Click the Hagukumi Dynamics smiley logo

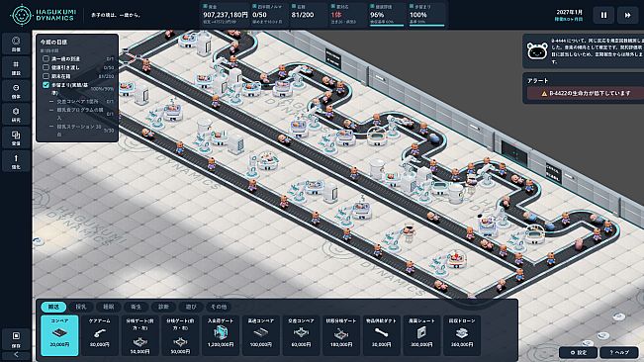(x=22, y=15)
